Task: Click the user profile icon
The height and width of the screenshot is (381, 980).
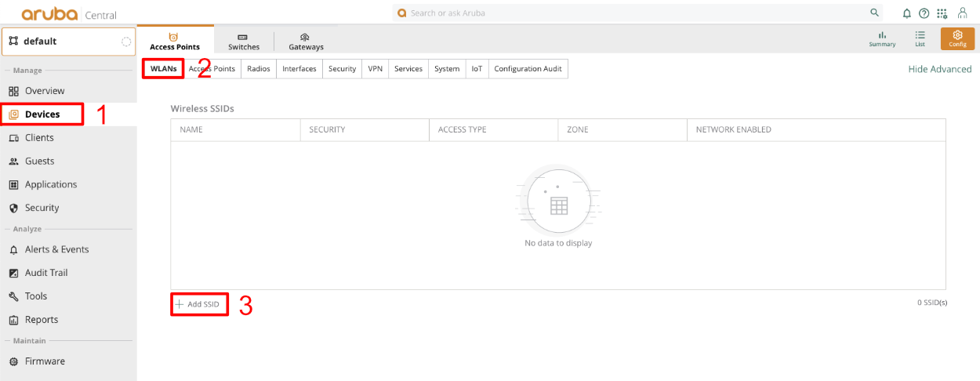Action: pos(962,13)
